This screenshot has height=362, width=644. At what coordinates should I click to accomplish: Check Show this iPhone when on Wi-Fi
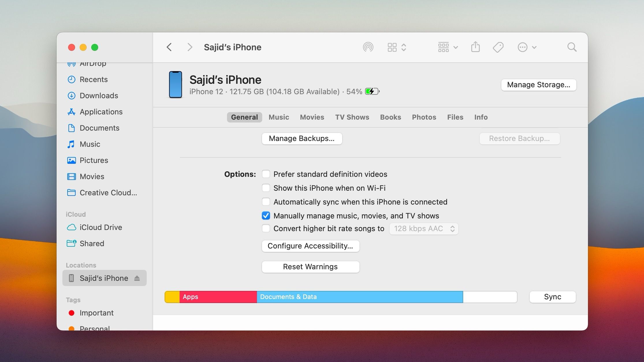266,188
